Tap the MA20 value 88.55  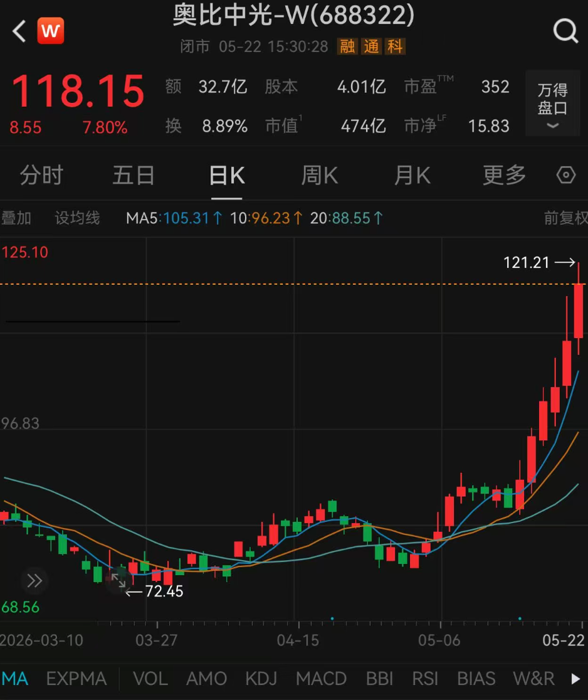point(352,218)
